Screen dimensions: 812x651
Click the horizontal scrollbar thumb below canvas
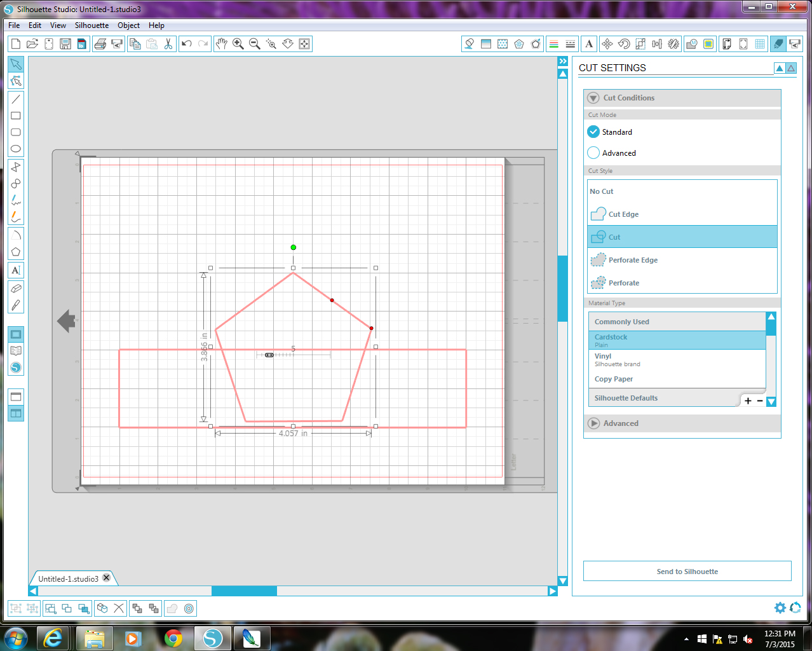(244, 591)
